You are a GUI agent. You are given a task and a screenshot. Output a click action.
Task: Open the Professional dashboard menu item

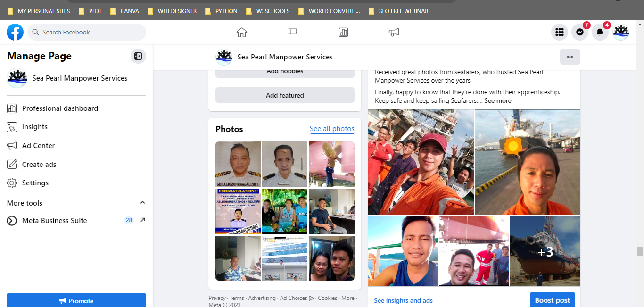point(76,108)
